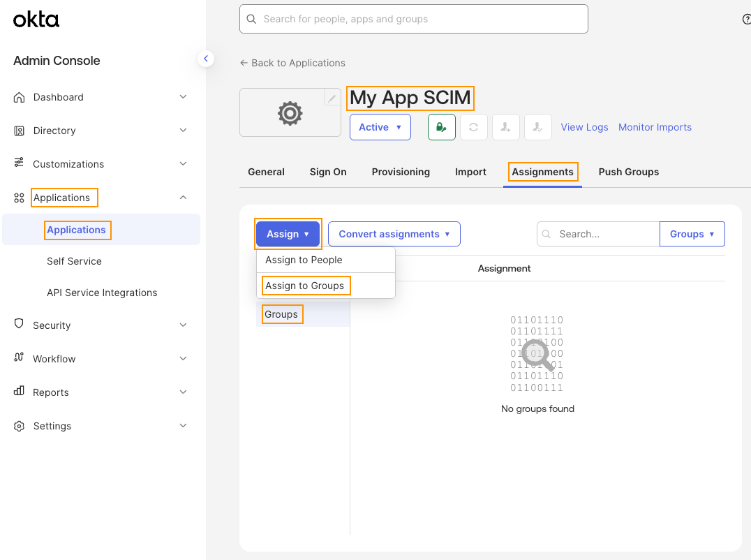This screenshot has height=560, width=751.
Task: Expand the Reports menu chevron
Action: 183,392
